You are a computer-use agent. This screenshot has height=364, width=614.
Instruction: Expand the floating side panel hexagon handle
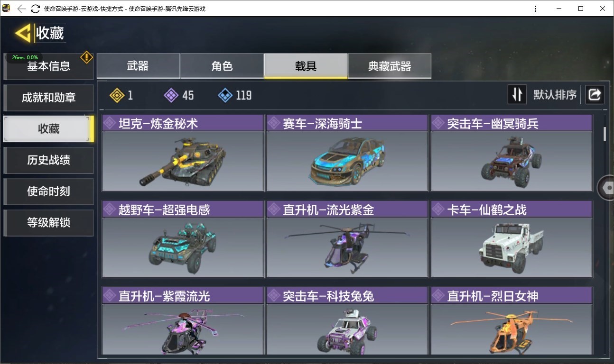(x=606, y=188)
